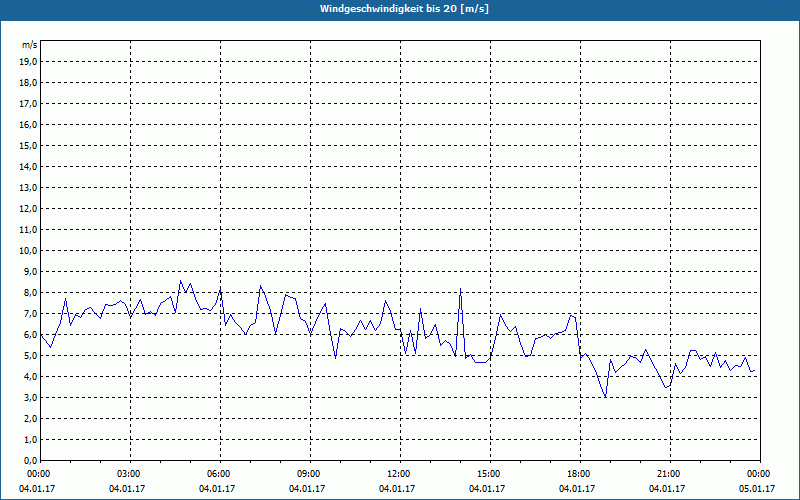Click the "03:00" time label on the x-axis

point(131,474)
